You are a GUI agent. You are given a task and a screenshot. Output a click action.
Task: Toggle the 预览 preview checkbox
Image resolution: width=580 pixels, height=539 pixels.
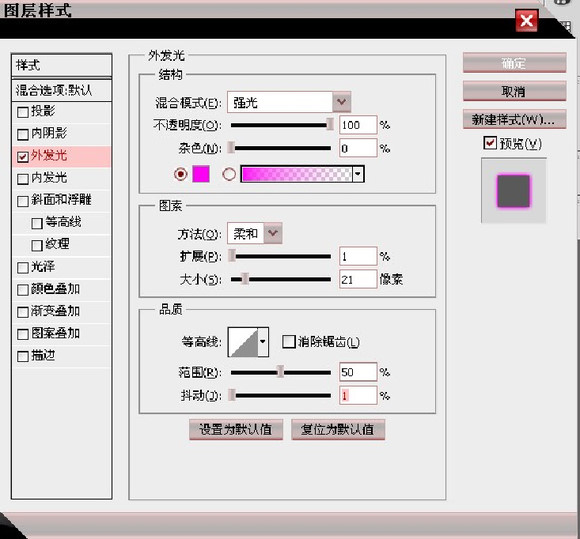pyautogui.click(x=490, y=143)
